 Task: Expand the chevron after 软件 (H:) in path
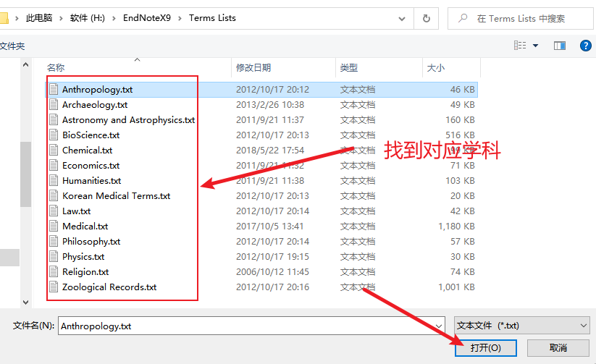[x=114, y=18]
